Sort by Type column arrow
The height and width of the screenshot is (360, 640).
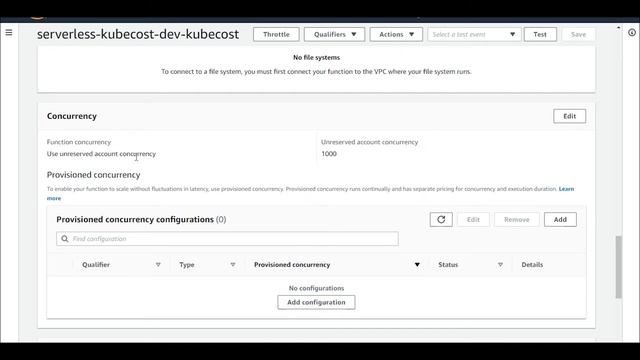coord(233,264)
